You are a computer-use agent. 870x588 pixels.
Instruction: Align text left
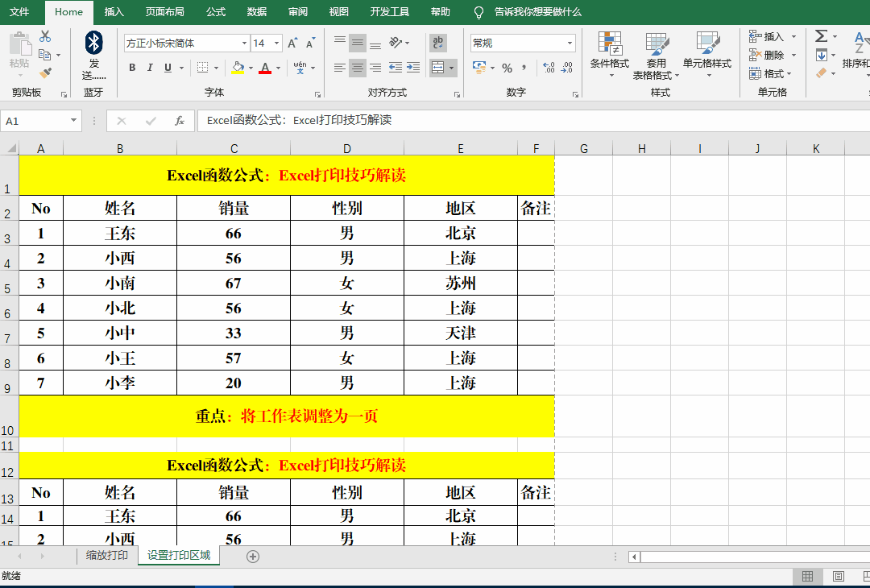[340, 68]
